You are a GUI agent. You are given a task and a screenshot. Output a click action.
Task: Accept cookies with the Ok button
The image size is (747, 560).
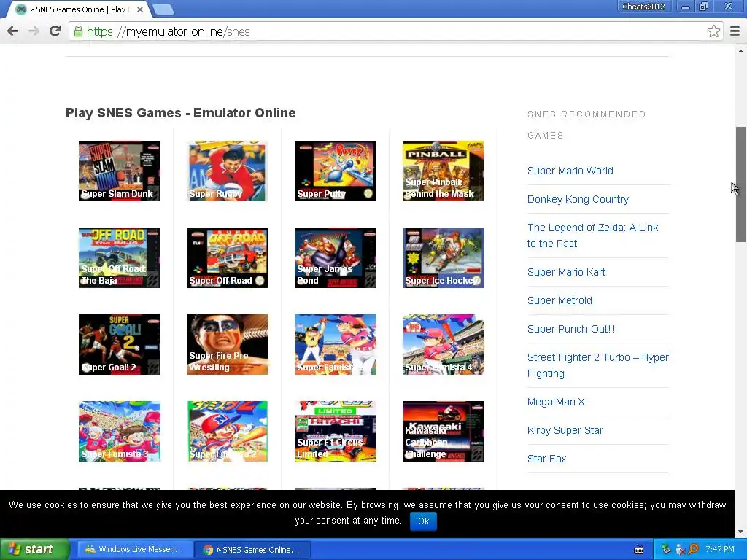coord(423,521)
